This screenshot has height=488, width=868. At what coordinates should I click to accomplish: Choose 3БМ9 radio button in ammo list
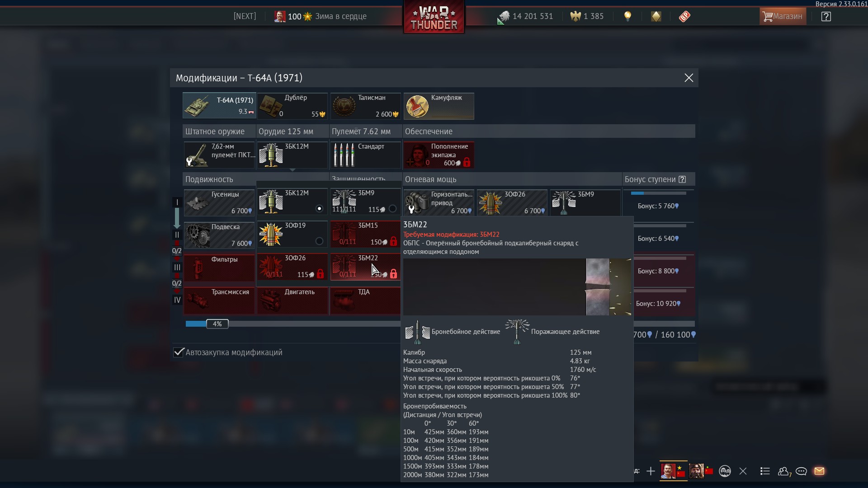point(392,209)
